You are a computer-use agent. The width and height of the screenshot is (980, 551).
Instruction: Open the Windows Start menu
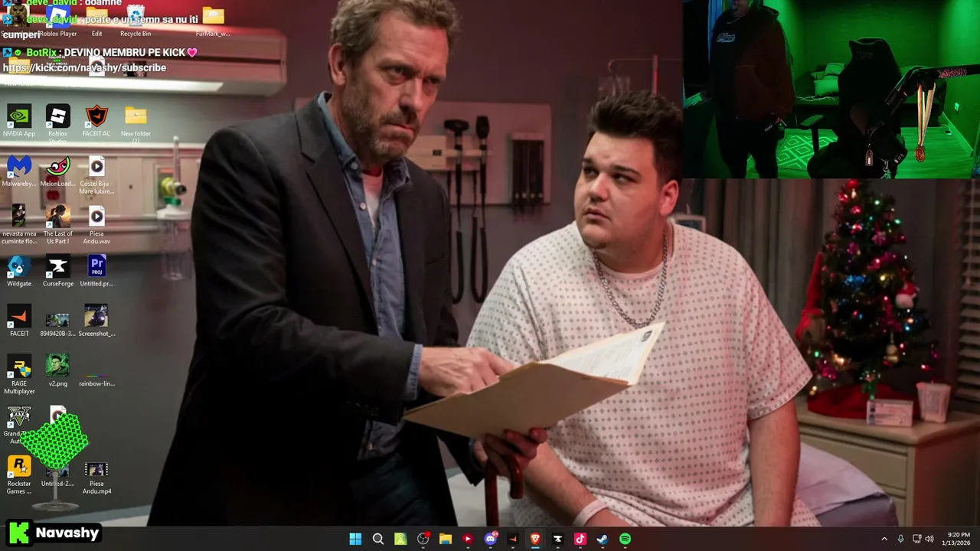point(355,539)
